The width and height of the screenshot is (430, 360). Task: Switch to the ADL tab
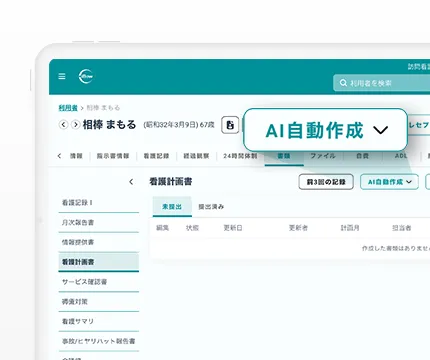pyautogui.click(x=401, y=156)
